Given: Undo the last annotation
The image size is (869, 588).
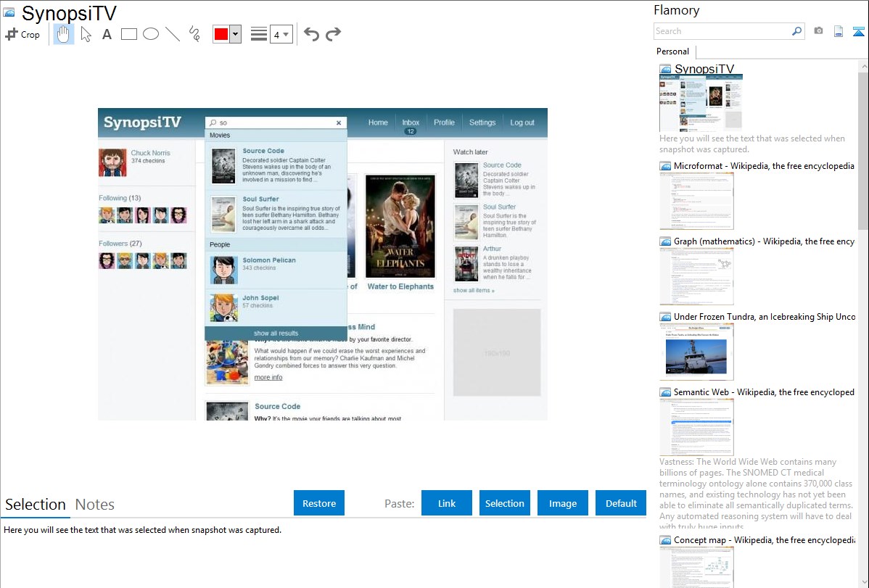Looking at the screenshot, I should [311, 34].
